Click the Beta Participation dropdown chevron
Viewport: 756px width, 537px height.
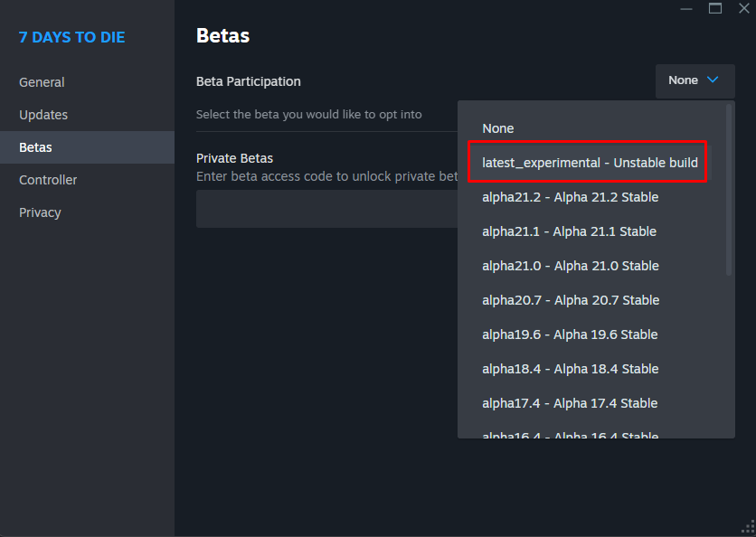713,80
